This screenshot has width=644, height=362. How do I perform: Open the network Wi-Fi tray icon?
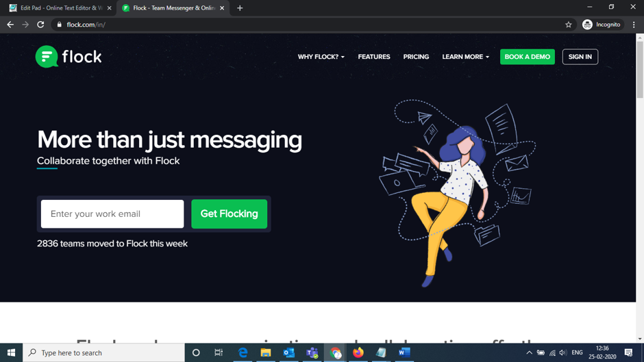552,352
